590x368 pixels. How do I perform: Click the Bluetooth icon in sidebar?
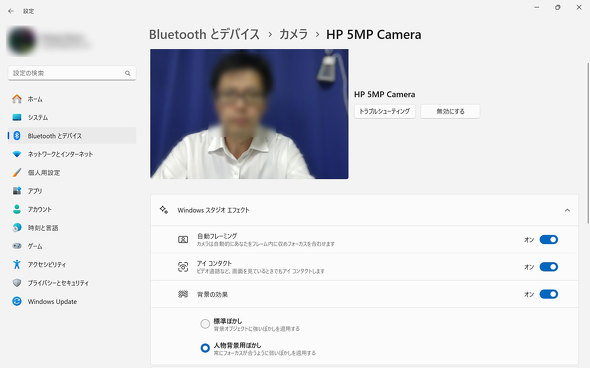(17, 136)
